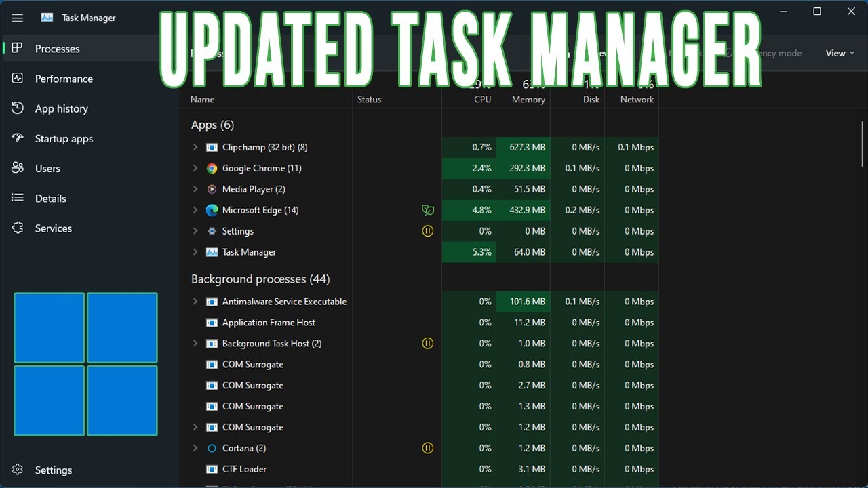The width and height of the screenshot is (868, 488).
Task: Open the View dropdown menu
Action: pyautogui.click(x=840, y=53)
